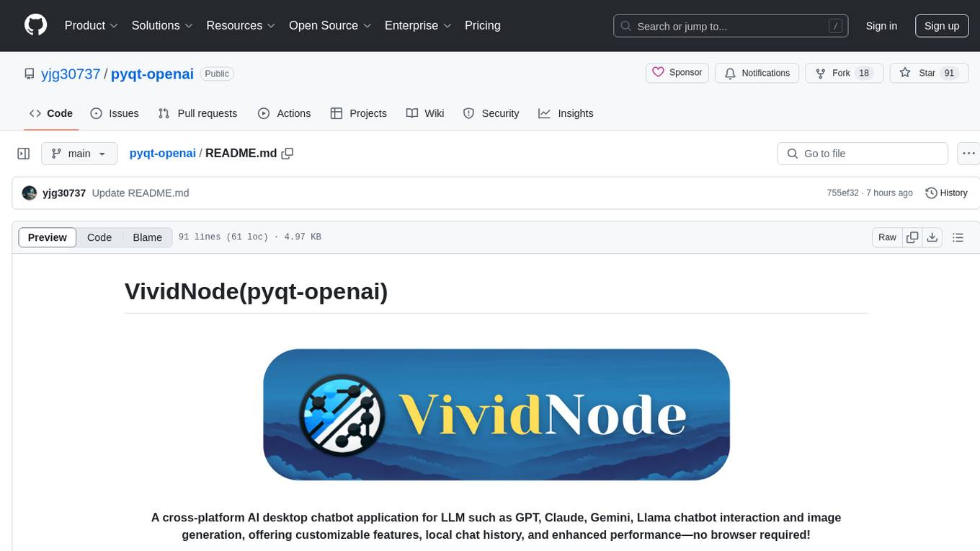This screenshot has width=980, height=551.
Task: Click the Sign up button
Action: [x=942, y=26]
